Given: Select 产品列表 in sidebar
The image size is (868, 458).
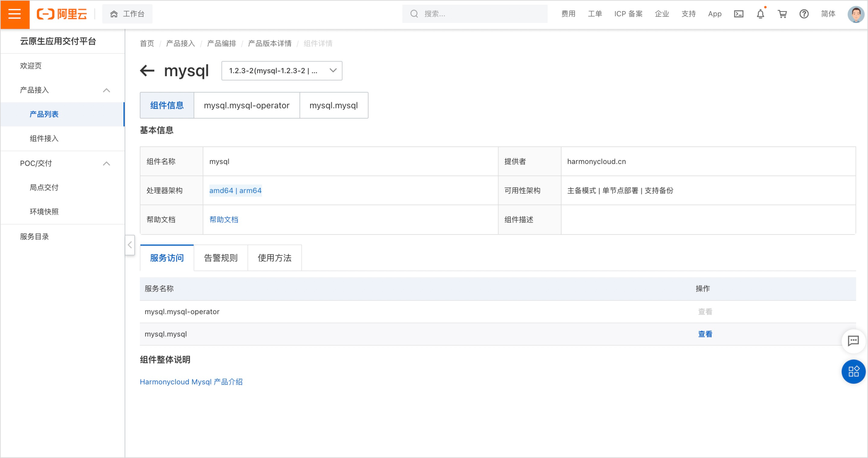Looking at the screenshot, I should [63, 114].
